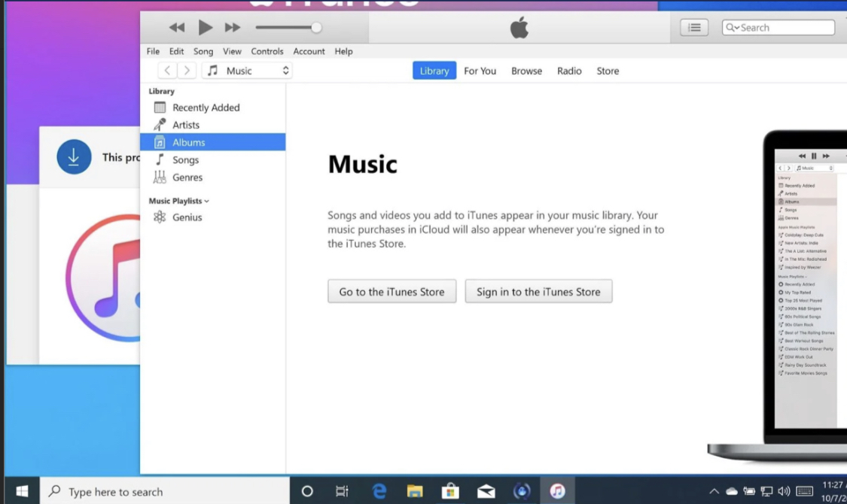Open the Controls menu

(x=267, y=51)
